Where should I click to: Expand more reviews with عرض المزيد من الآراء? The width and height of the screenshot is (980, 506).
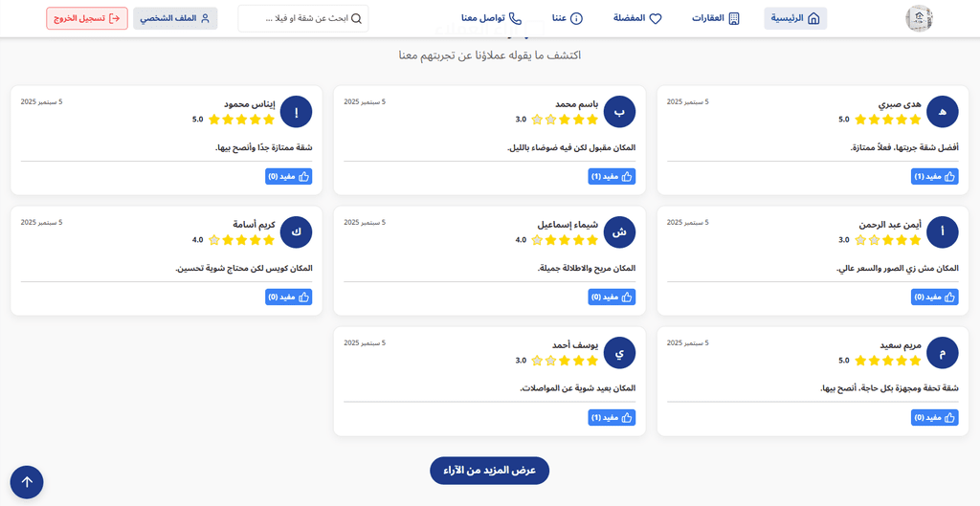[x=489, y=471]
